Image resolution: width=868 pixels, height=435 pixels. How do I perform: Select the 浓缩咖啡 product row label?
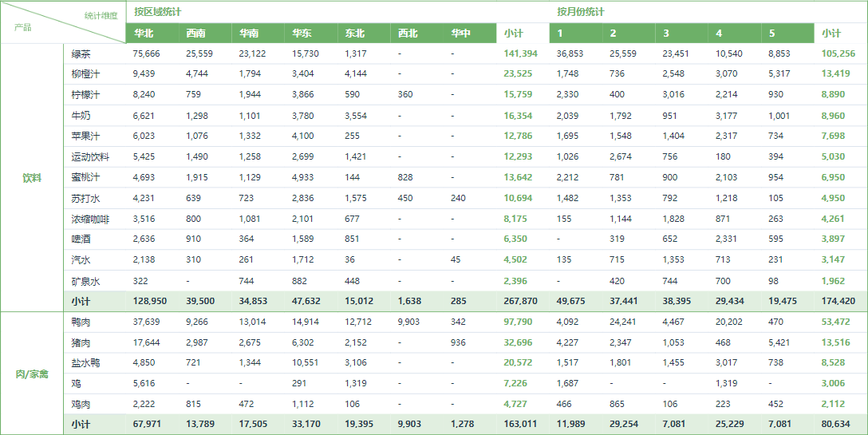click(90, 219)
